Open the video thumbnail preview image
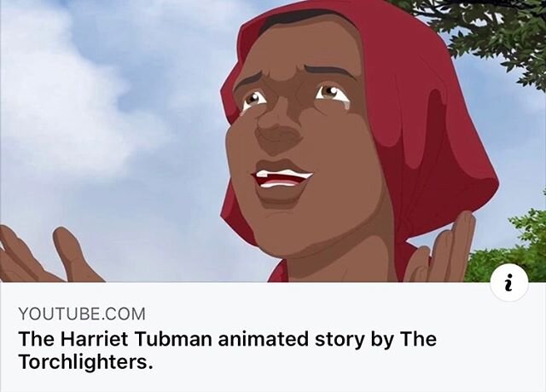The image size is (546, 392). [x=273, y=141]
